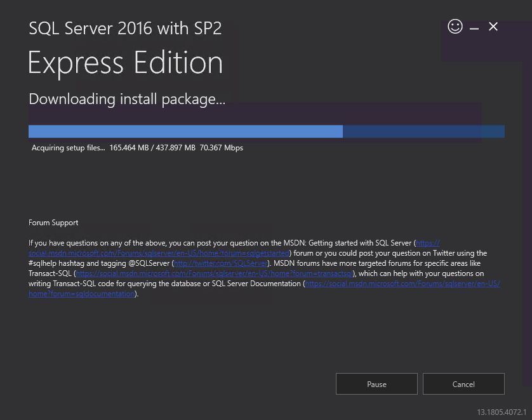
Task: Click the '70.367 Mbps' speed value
Action: click(x=221, y=148)
